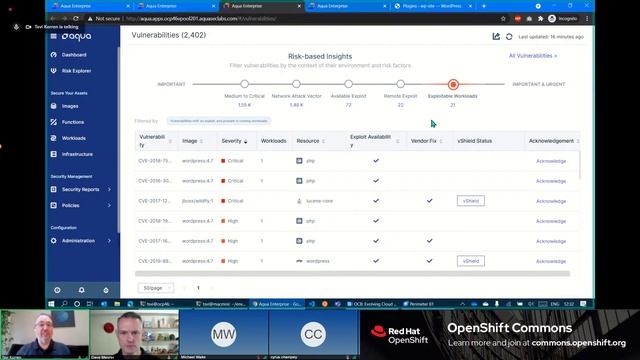Click vShield button in lucene-core row
The width and height of the screenshot is (640, 360).
[471, 201]
